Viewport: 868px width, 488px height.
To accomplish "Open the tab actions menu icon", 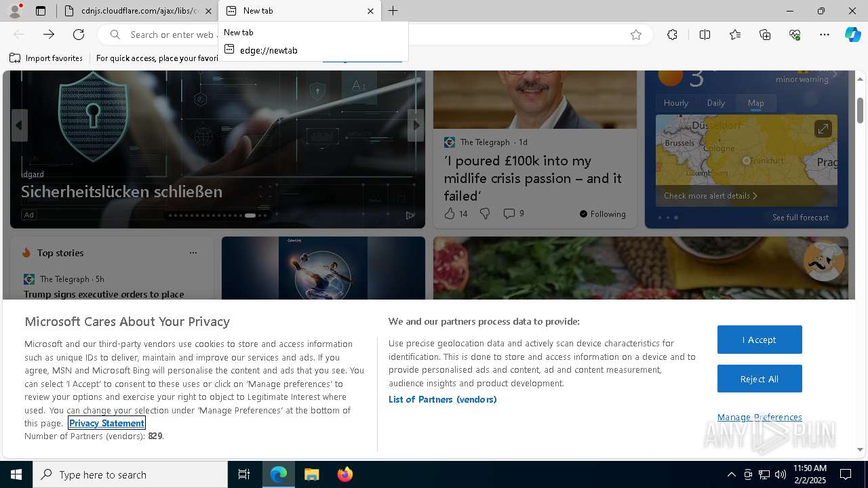I will click(x=41, y=11).
